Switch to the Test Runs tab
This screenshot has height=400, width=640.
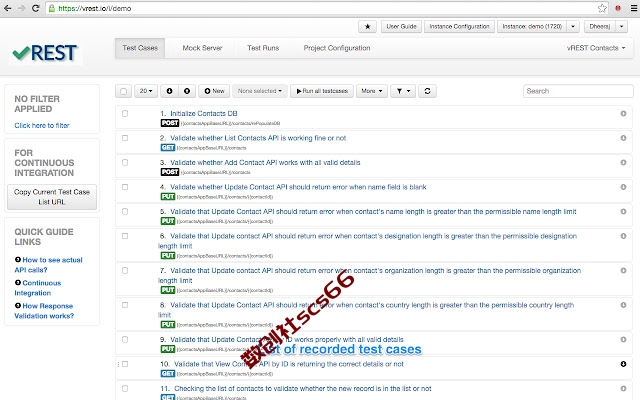click(x=263, y=48)
